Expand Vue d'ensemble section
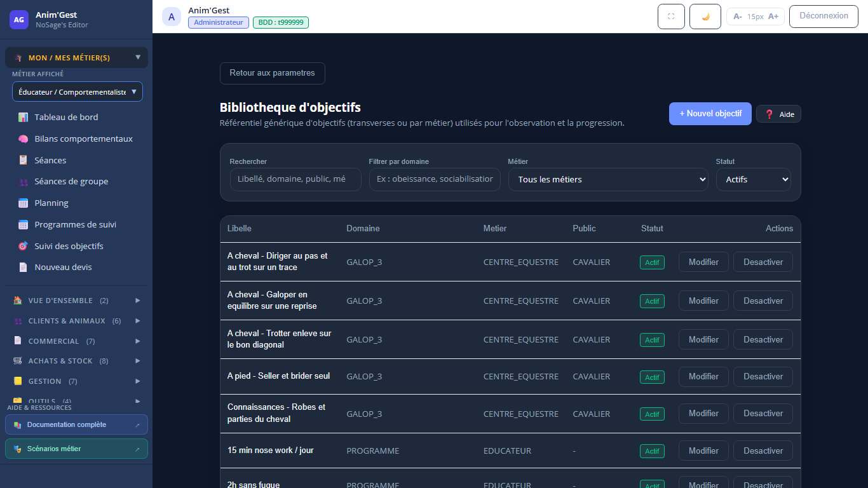The image size is (868, 488). tap(76, 301)
